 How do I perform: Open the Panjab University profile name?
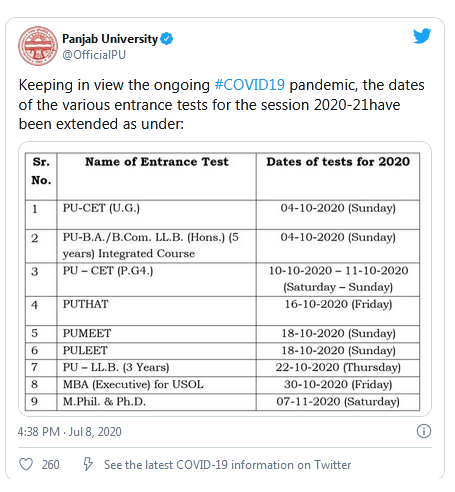110,39
